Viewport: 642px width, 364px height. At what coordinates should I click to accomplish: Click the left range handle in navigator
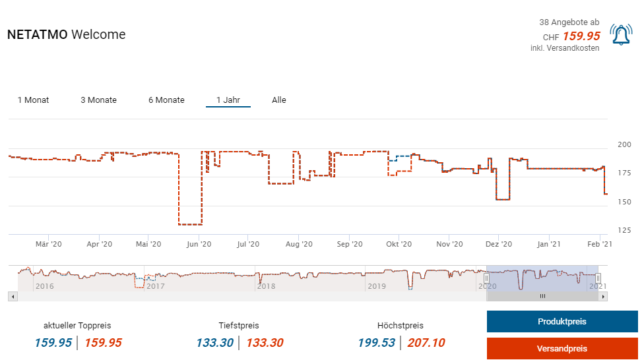click(x=487, y=279)
